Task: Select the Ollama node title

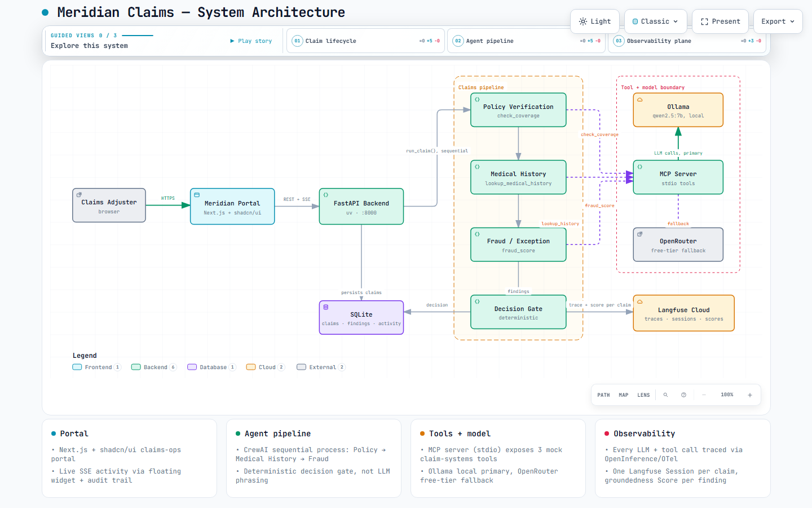Action: pos(678,107)
